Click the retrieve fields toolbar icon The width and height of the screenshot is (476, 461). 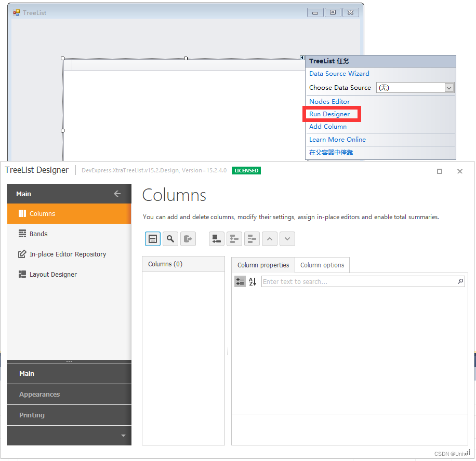click(x=188, y=239)
